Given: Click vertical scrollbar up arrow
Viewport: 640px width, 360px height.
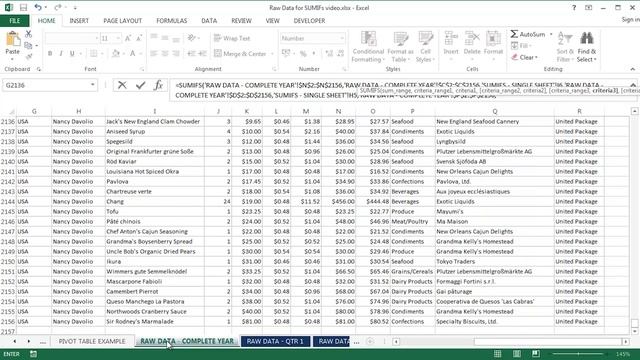Looking at the screenshot, I should click(x=634, y=111).
